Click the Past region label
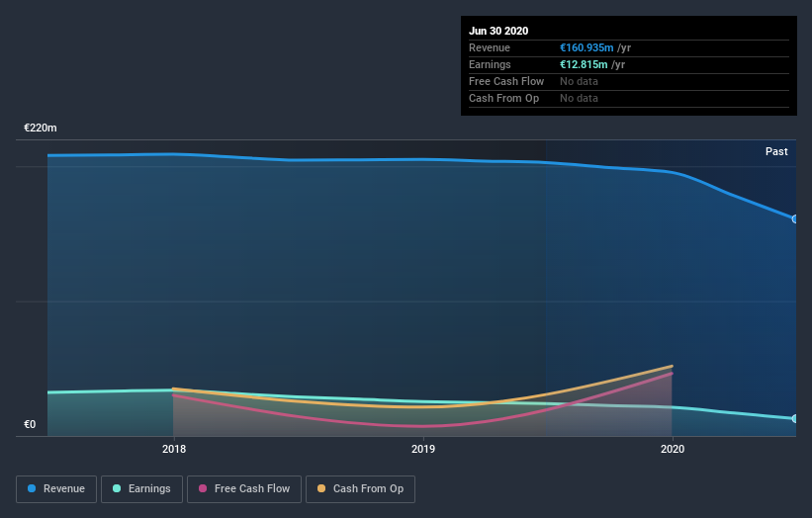The height and width of the screenshot is (518, 812). tap(776, 151)
